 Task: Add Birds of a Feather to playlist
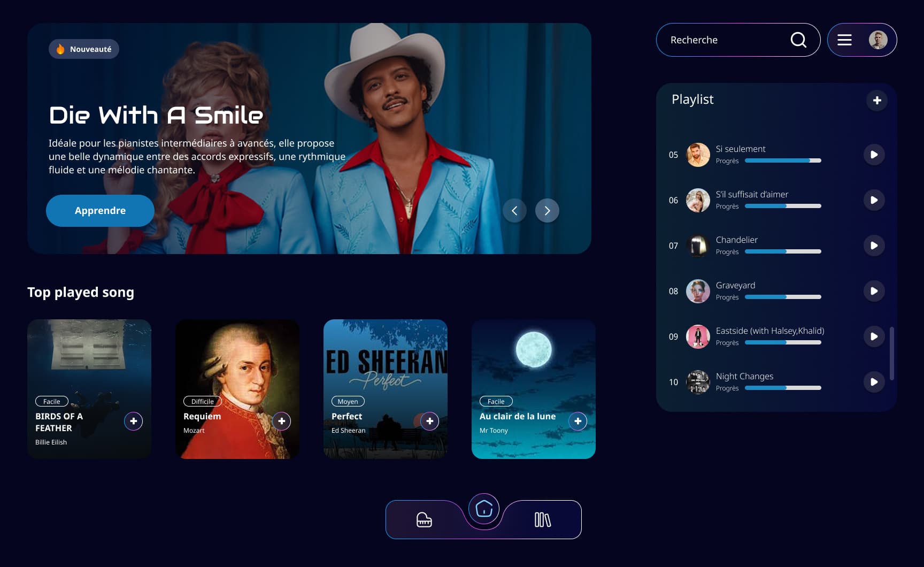coord(133,422)
